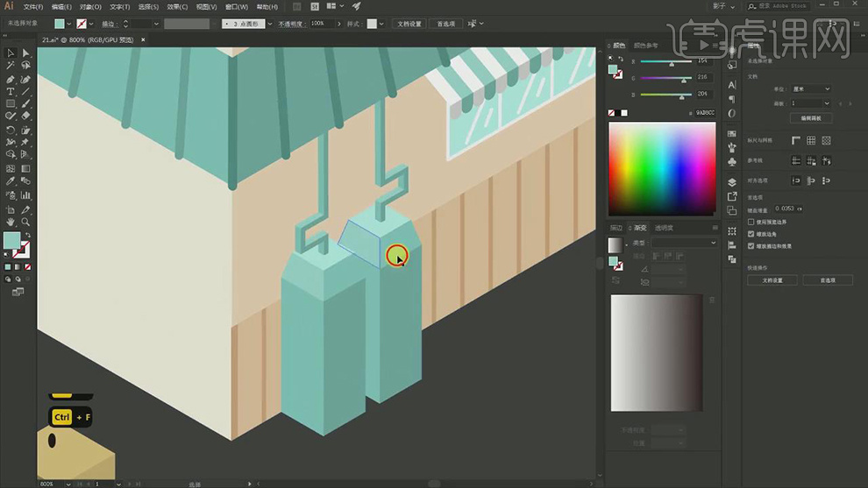
Task: Click the 编辑画板 button
Action: point(811,117)
